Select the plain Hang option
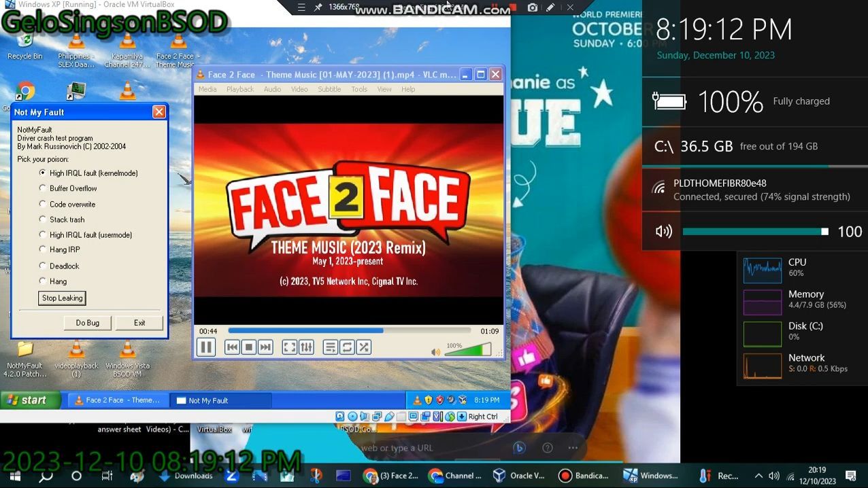This screenshot has height=488, width=868. (x=53, y=281)
